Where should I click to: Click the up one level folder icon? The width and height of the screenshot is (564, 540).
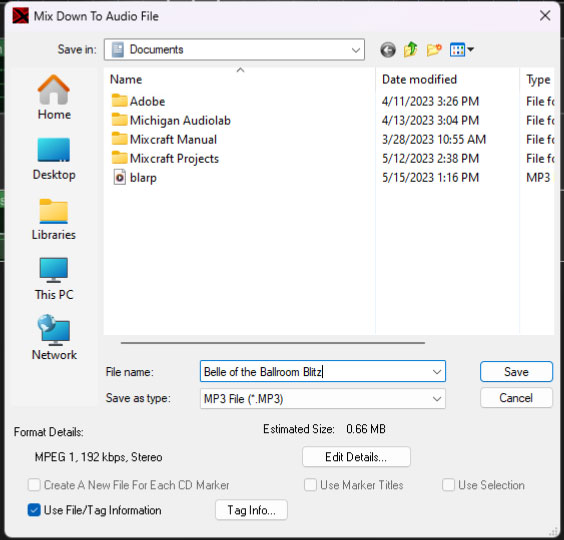[x=410, y=50]
